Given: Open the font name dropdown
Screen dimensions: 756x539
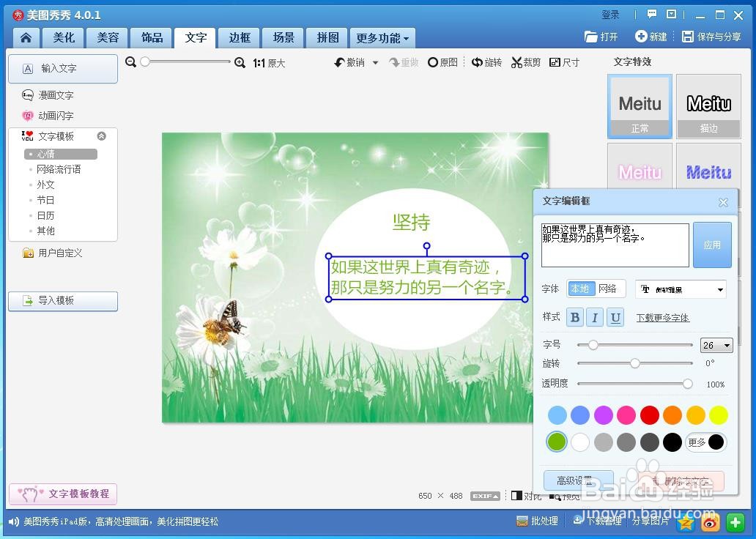Looking at the screenshot, I should 681,289.
